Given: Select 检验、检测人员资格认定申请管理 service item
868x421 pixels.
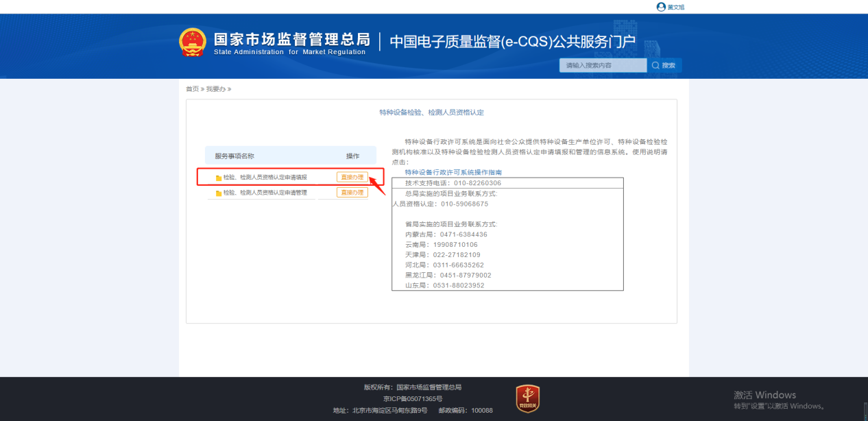Looking at the screenshot, I should tap(265, 193).
